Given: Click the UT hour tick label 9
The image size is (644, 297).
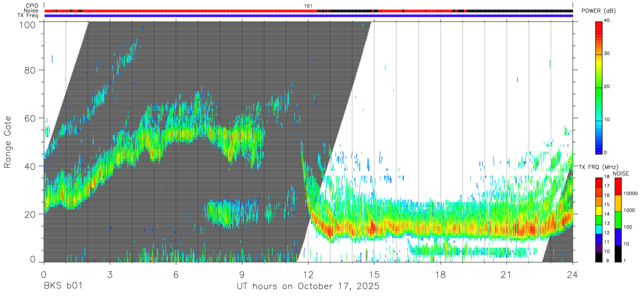Looking at the screenshot, I should 242,274.
